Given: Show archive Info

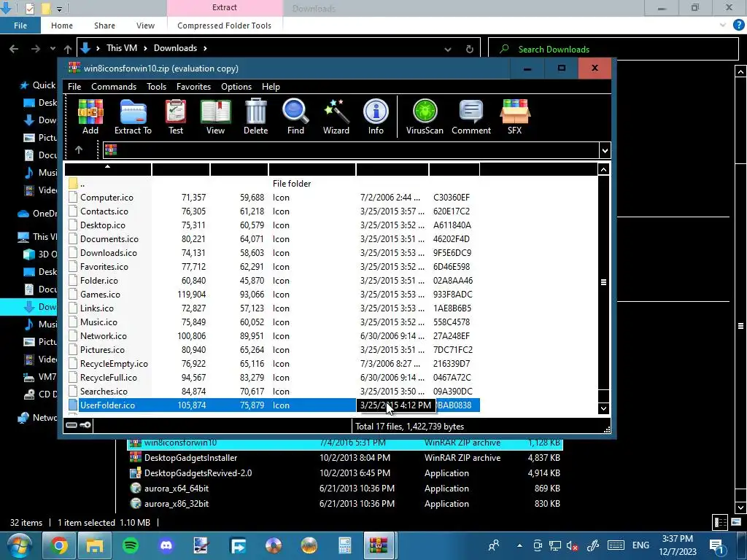Looking at the screenshot, I should (376, 117).
